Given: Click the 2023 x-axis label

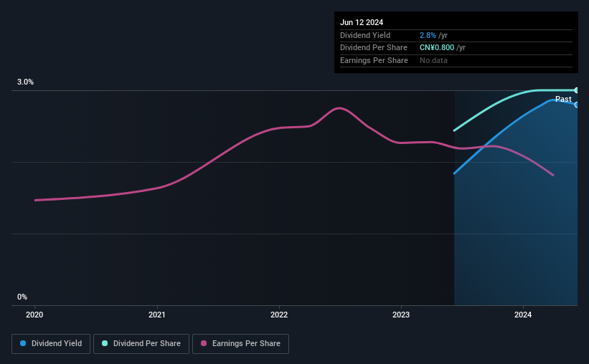Looking at the screenshot, I should point(401,315).
